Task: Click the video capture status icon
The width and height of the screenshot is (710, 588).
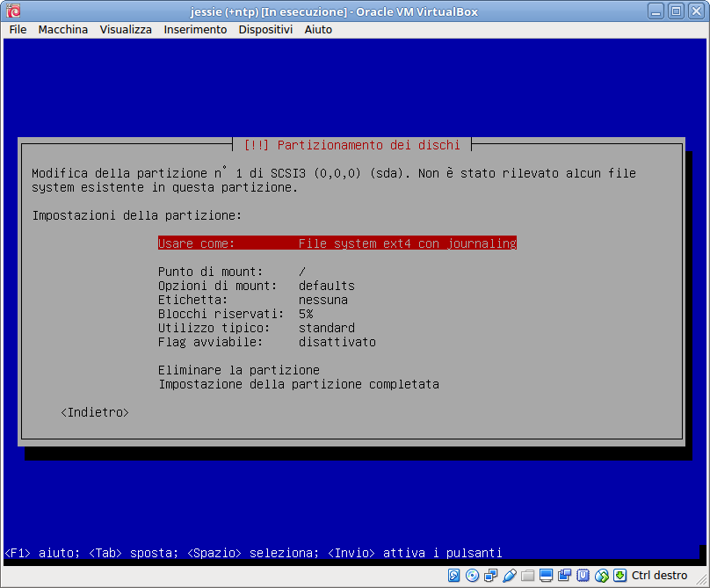Action: click(x=565, y=576)
